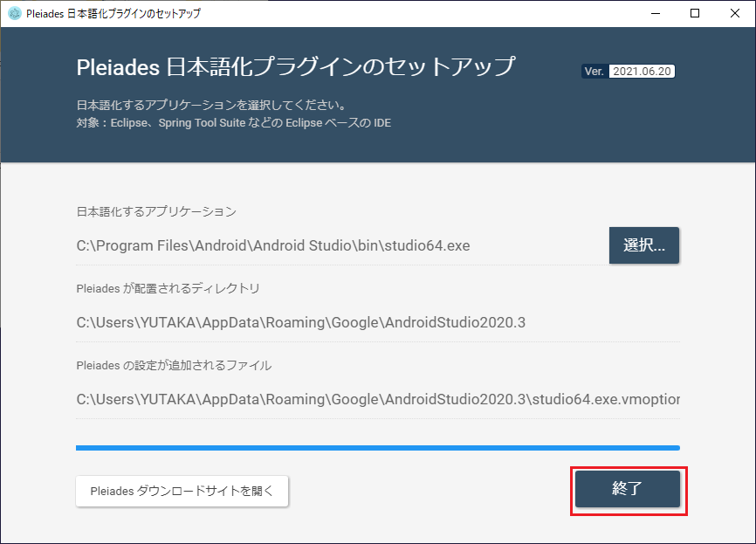Screen dimensions: 756x544
Task: Click the 対象：Eclipse、Spring Tool Suite description line
Action: coord(233,123)
